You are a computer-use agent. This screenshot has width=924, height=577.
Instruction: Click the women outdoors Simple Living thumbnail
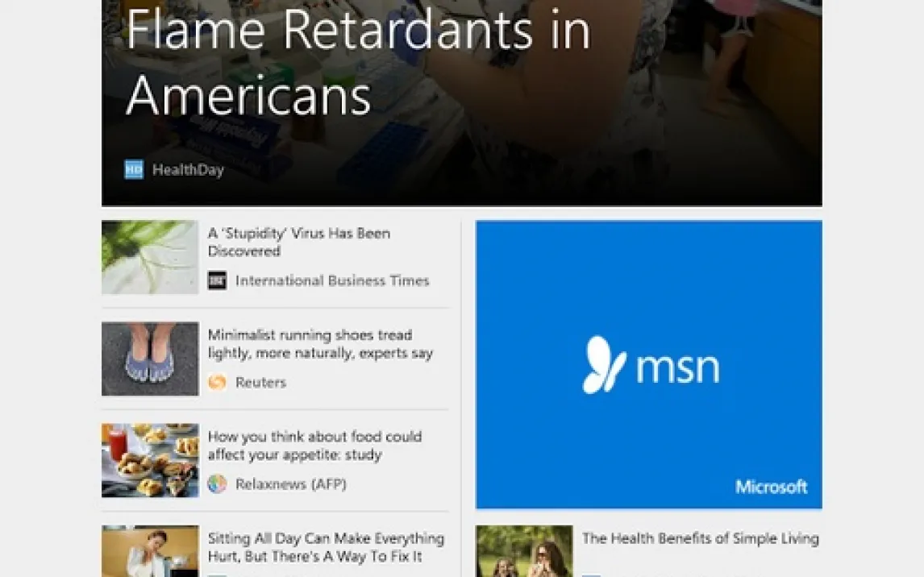click(x=524, y=551)
